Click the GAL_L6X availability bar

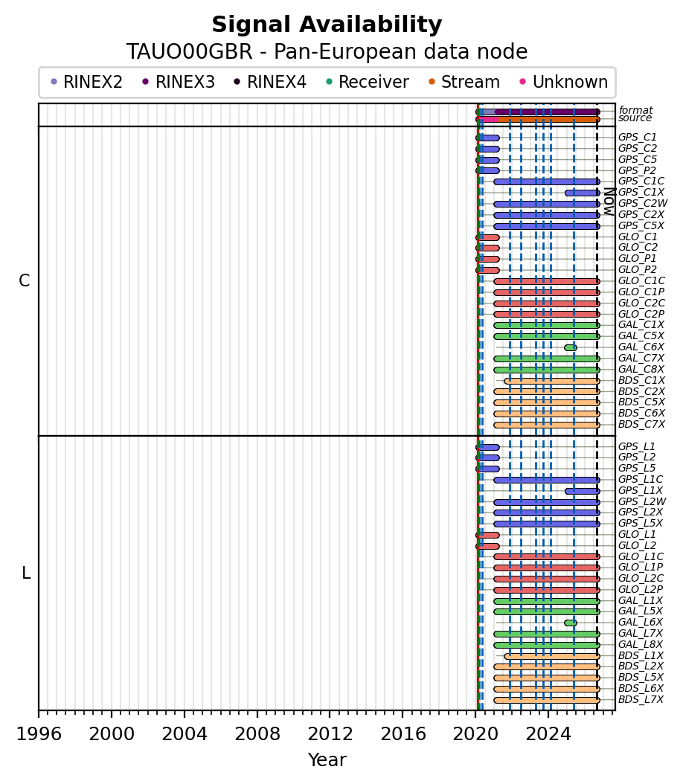571,623
